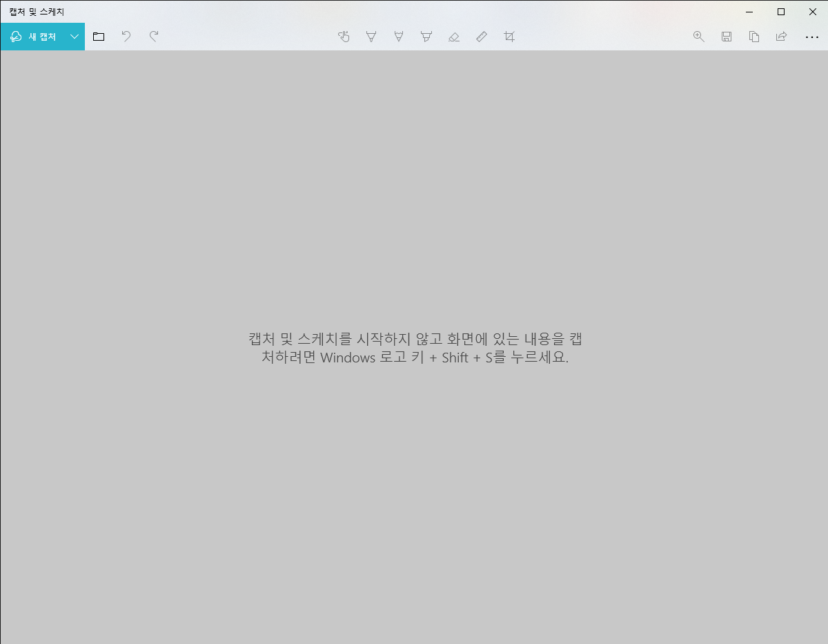Open the zoom control
Viewport: 828px width, 644px height.
pyautogui.click(x=699, y=37)
